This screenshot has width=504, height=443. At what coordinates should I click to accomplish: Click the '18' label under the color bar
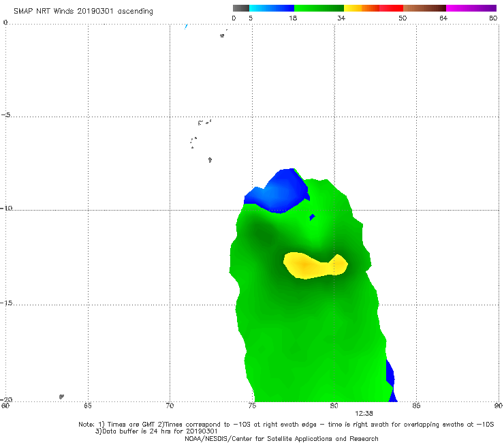pyautogui.click(x=293, y=18)
